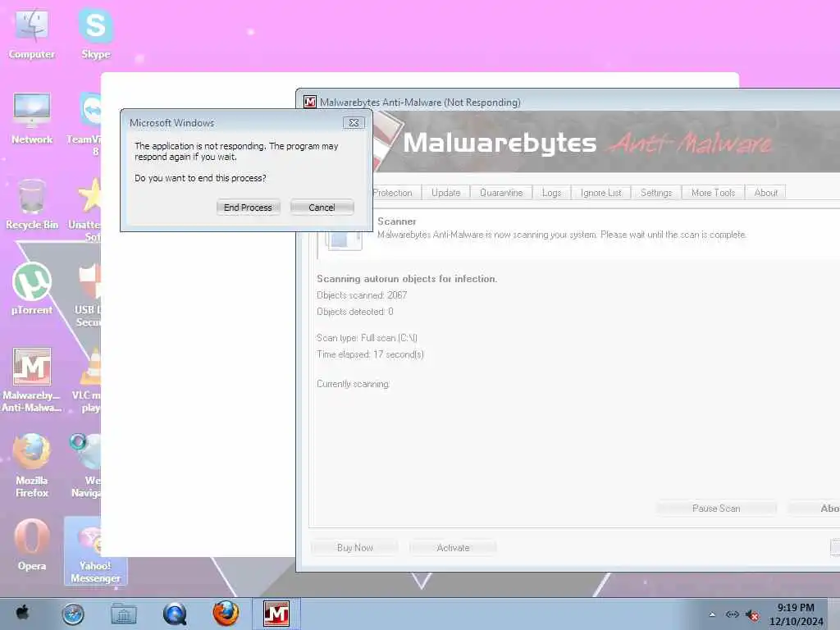Select the Mozilla Firefox desktop icon
The image size is (840, 630).
(x=32, y=466)
